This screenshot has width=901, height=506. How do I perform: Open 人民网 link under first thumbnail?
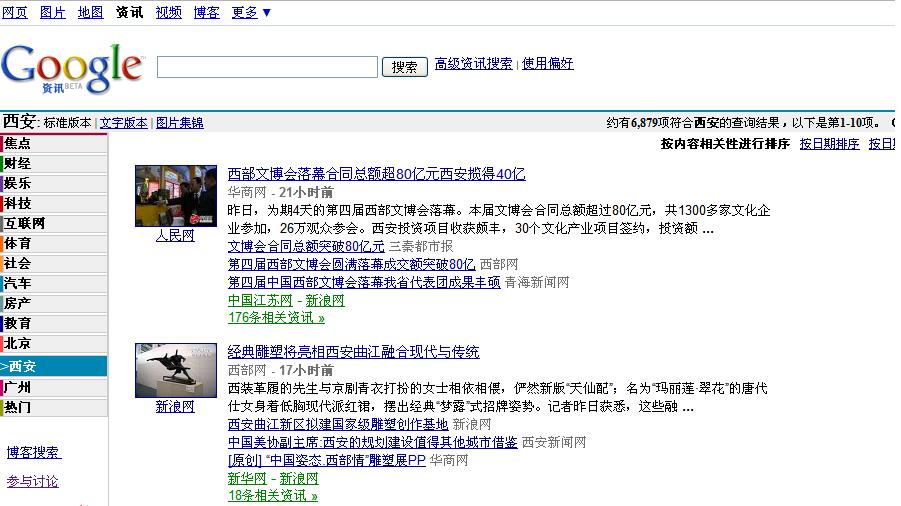point(175,235)
